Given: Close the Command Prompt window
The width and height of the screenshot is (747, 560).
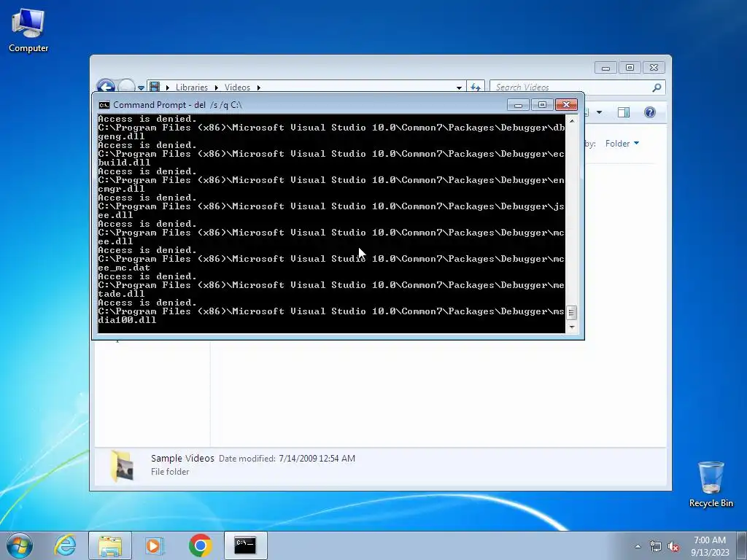Looking at the screenshot, I should 566,105.
